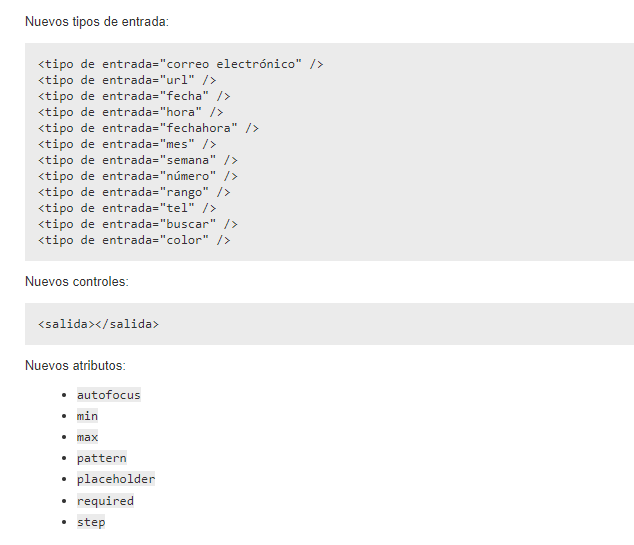Click the entrada="fecha" code line
Viewport: 634px width, 545px height.
pos(134,96)
